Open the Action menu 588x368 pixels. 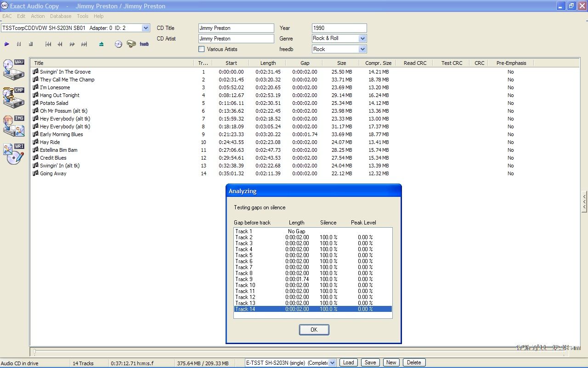pos(38,16)
